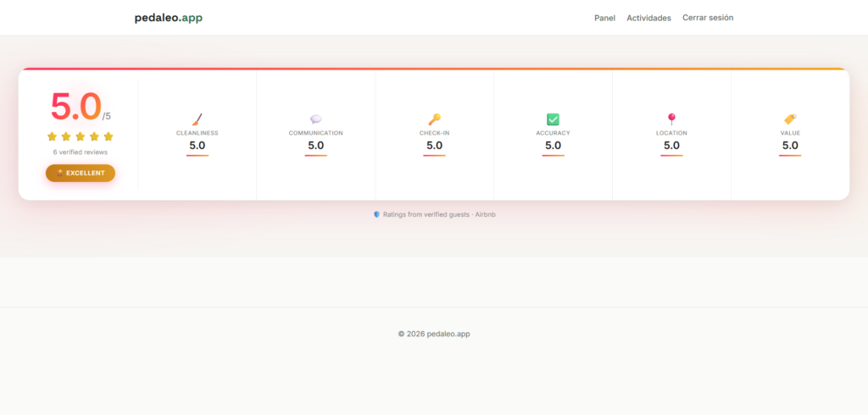
Task: Click the EXCELLENT badge button
Action: 81,173
